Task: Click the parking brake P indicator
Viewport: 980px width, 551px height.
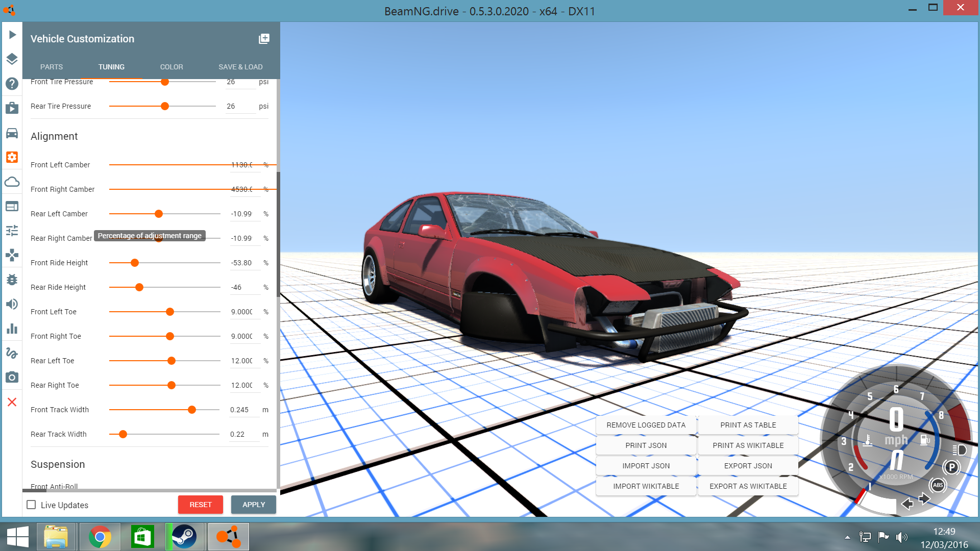Action: pyautogui.click(x=951, y=467)
